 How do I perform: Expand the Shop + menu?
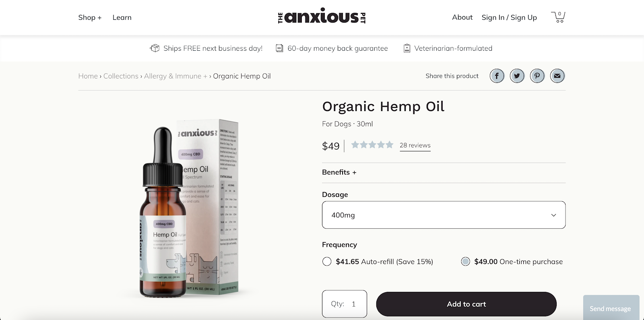pos(90,17)
